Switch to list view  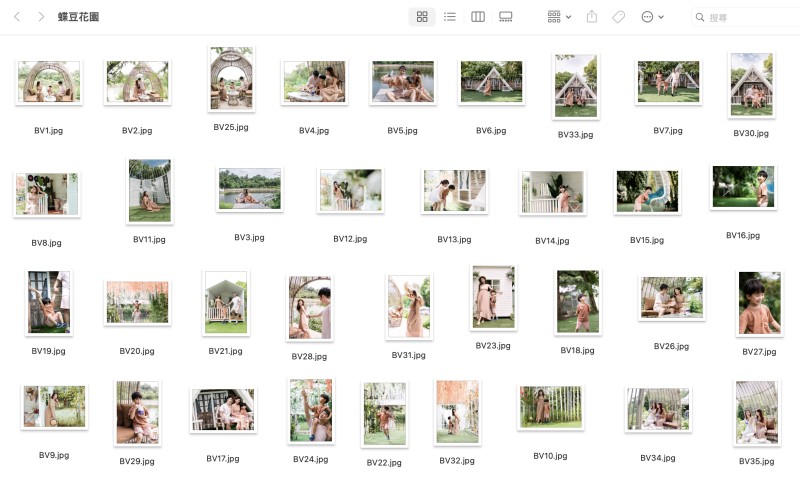coord(450,17)
